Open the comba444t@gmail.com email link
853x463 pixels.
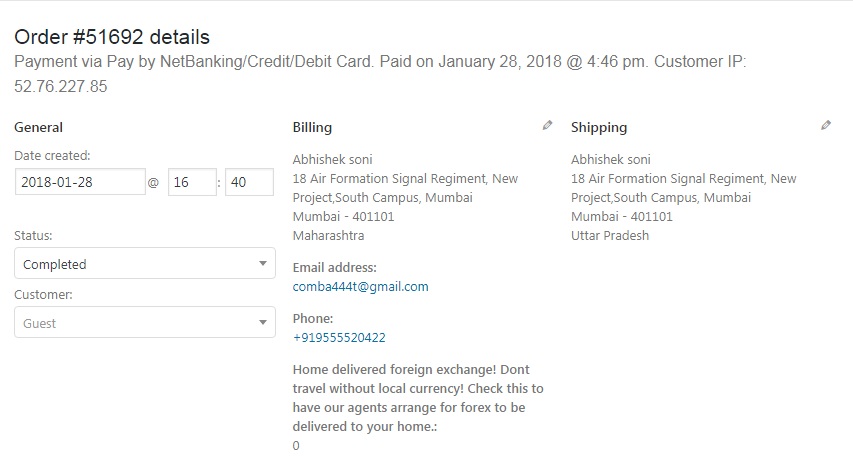[360, 287]
